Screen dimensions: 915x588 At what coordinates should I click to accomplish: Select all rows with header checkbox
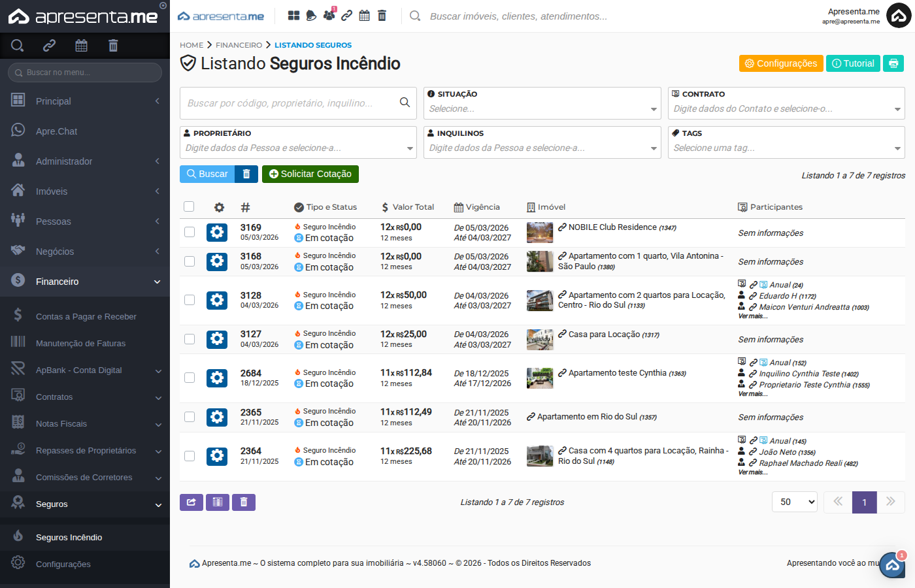click(189, 206)
